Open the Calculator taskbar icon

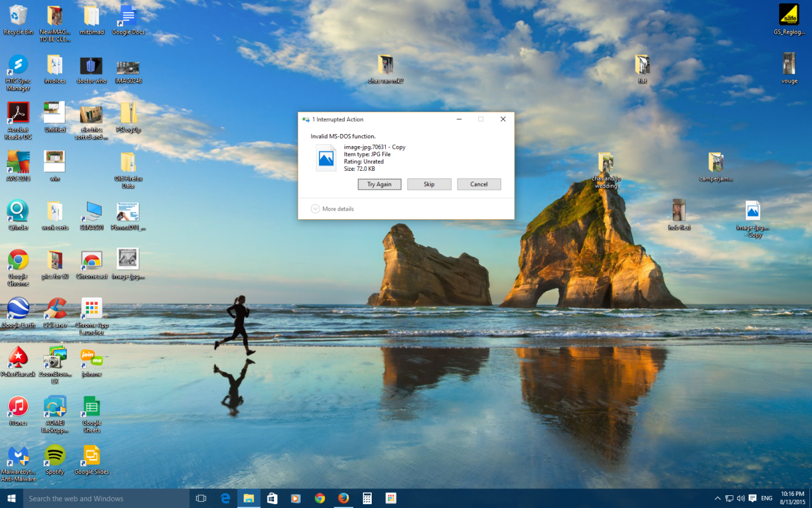pyautogui.click(x=367, y=498)
